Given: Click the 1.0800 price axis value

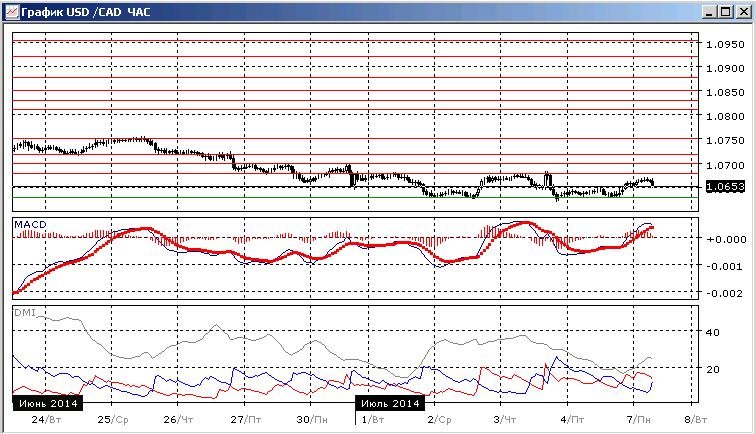Looking at the screenshot, I should pos(725,116).
